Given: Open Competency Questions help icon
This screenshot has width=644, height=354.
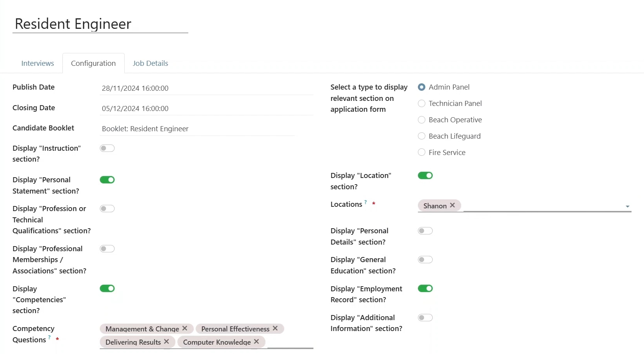Looking at the screenshot, I should [x=50, y=337].
